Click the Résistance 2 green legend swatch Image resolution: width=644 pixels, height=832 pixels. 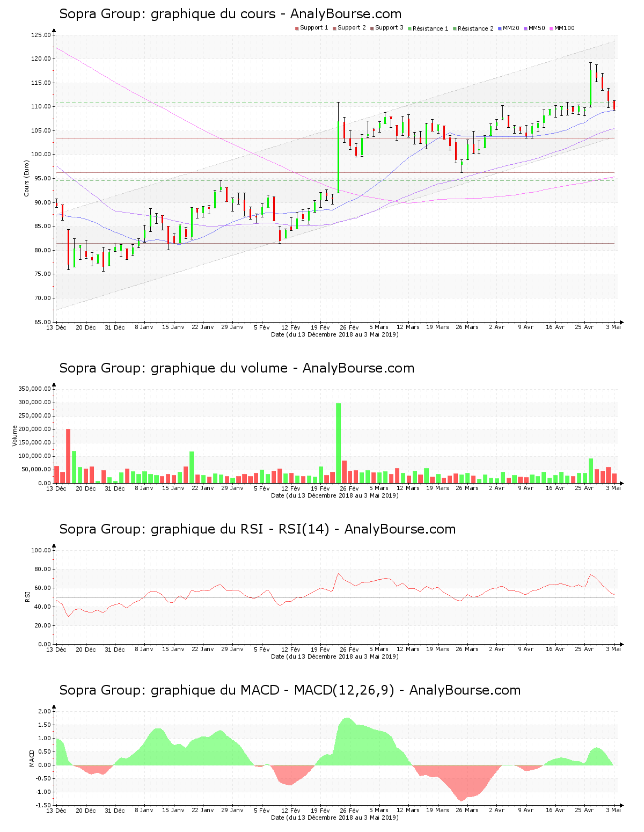point(455,28)
